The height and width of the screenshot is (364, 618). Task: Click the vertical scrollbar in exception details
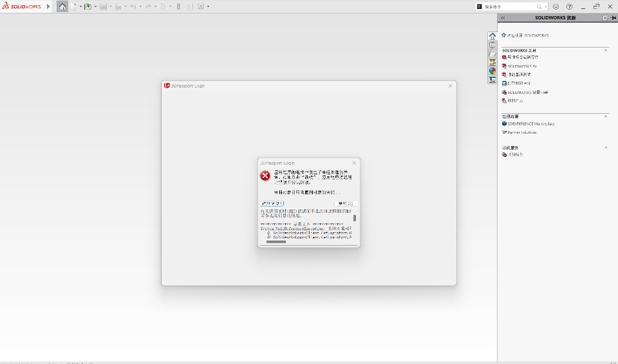click(355, 218)
